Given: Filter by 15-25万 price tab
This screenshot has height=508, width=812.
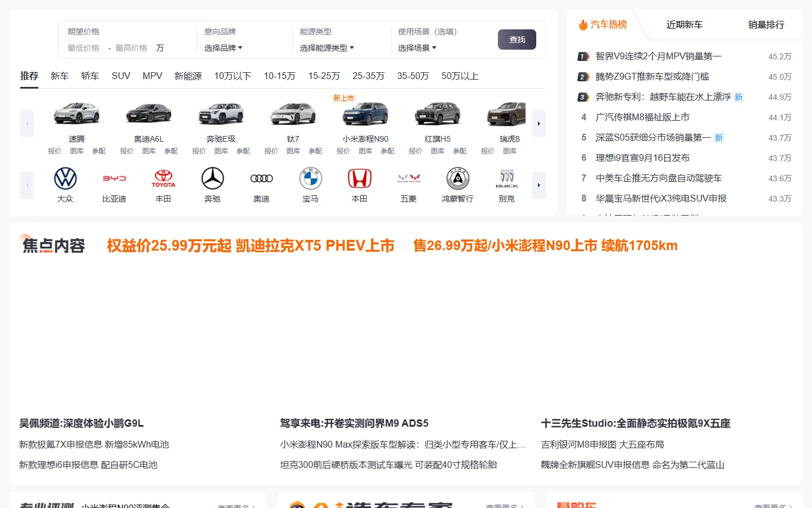Looking at the screenshot, I should pos(324,76).
